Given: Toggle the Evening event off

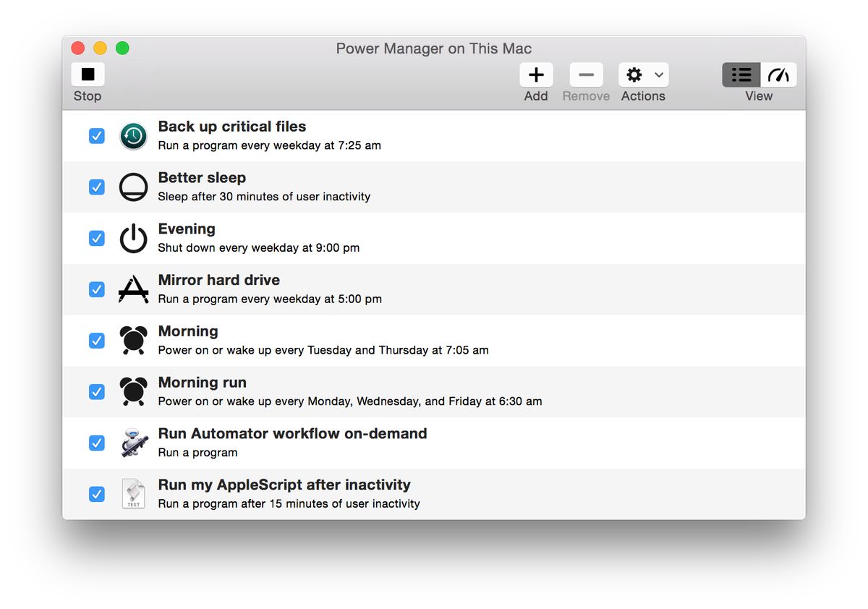Looking at the screenshot, I should (x=96, y=238).
